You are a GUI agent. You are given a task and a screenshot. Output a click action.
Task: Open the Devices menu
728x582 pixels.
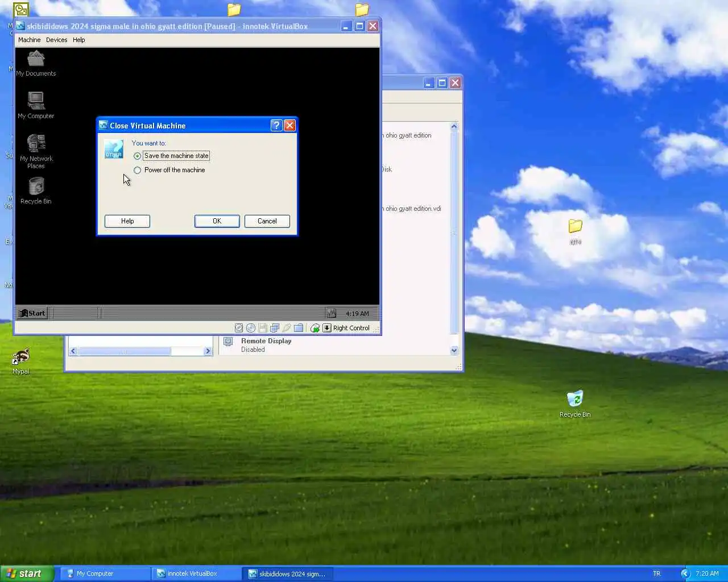pos(56,40)
